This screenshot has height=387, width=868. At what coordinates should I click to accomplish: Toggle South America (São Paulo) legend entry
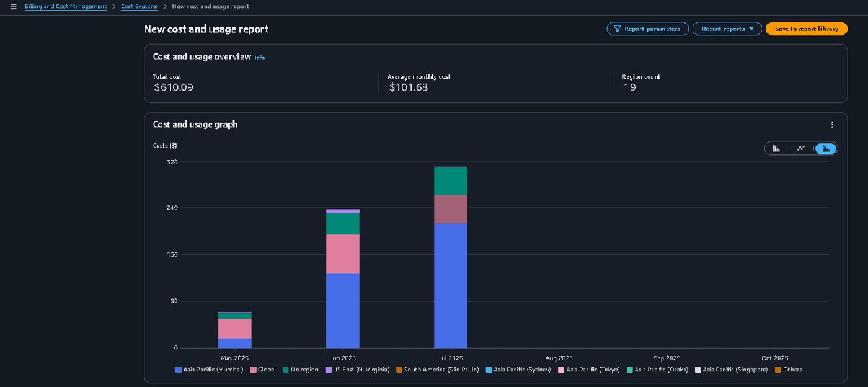pyautogui.click(x=438, y=370)
